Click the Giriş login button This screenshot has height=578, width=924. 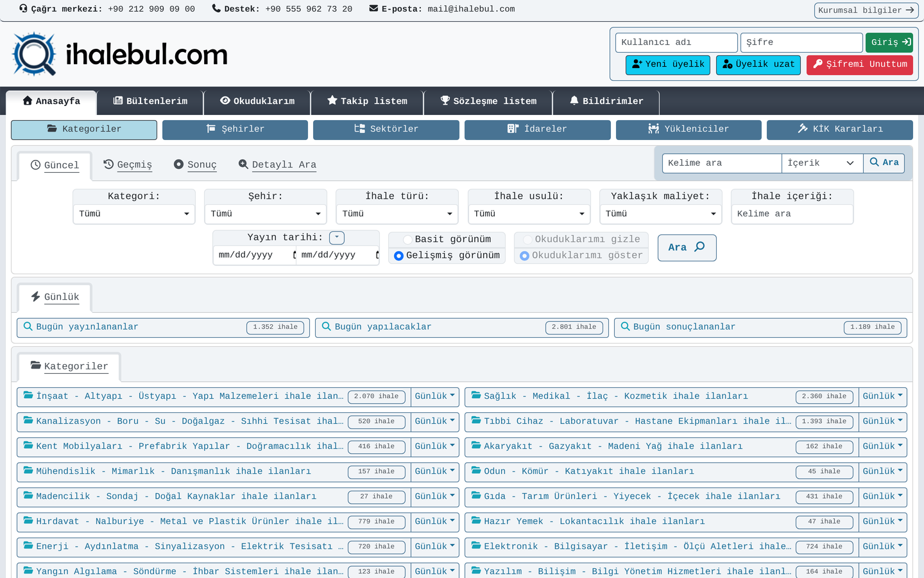coord(889,42)
